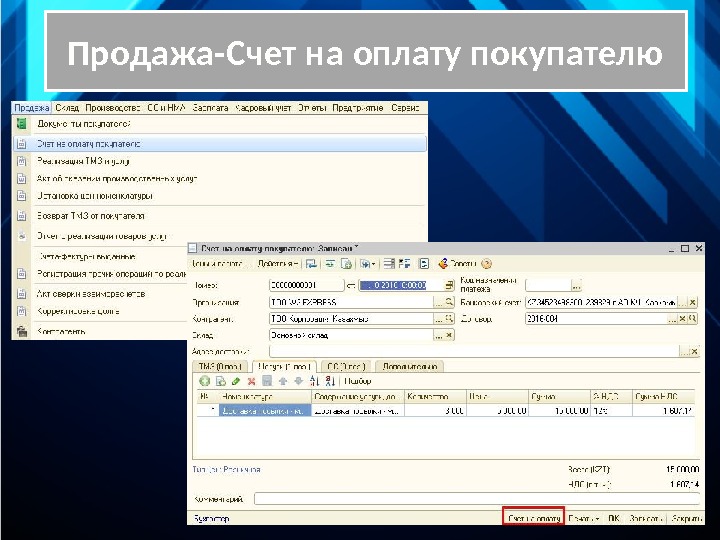
Task: Open the Производство menu
Action: pyautogui.click(x=113, y=108)
